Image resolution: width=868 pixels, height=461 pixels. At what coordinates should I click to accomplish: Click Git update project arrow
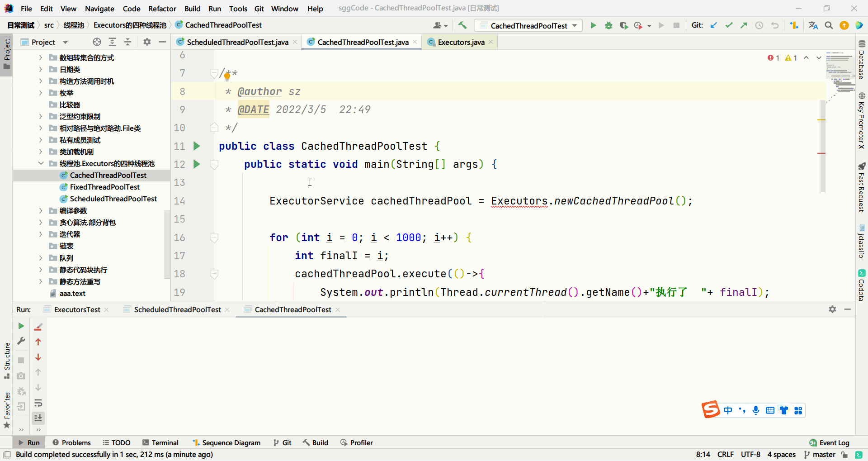[714, 25]
